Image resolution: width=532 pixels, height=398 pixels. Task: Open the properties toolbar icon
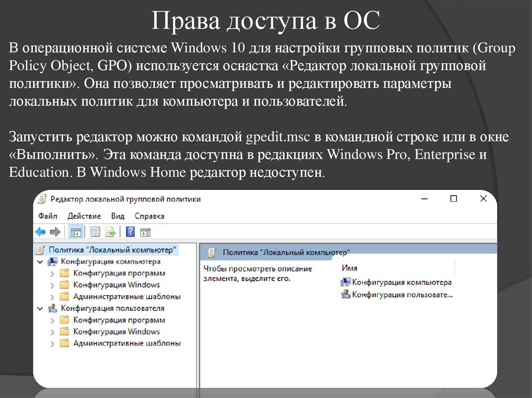tap(95, 232)
